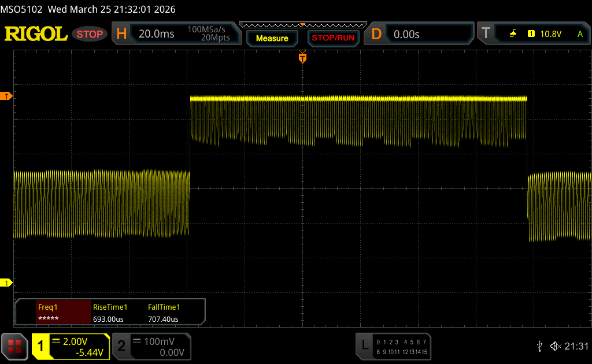Click the rising edge trigger type icon
The width and height of the screenshot is (592, 364).
(x=513, y=34)
